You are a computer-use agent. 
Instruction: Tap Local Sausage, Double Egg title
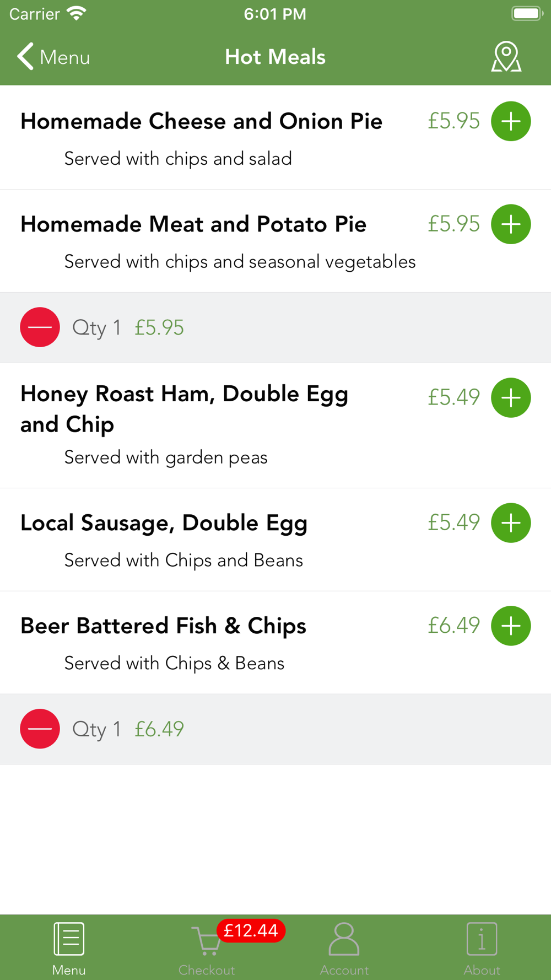pyautogui.click(x=164, y=523)
